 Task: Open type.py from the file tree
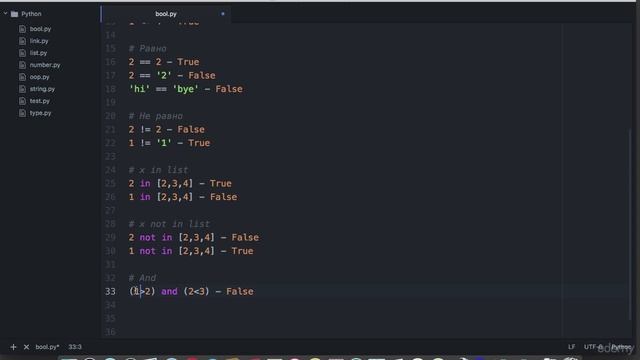[40, 113]
